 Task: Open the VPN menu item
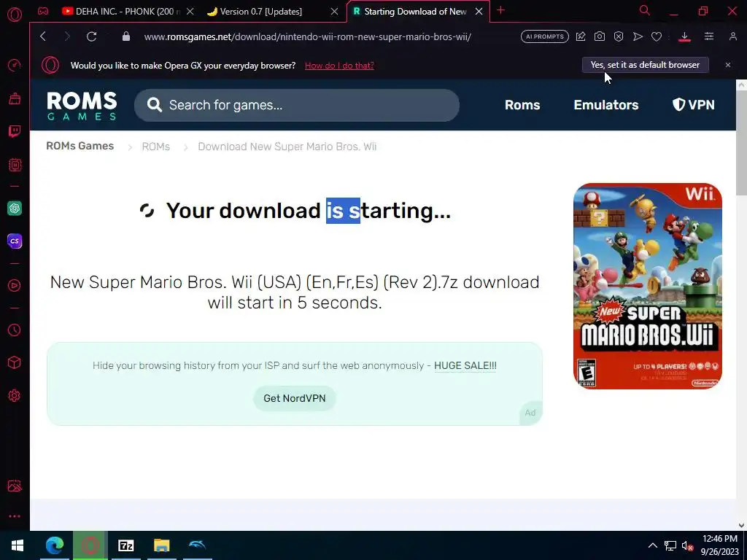tap(693, 105)
